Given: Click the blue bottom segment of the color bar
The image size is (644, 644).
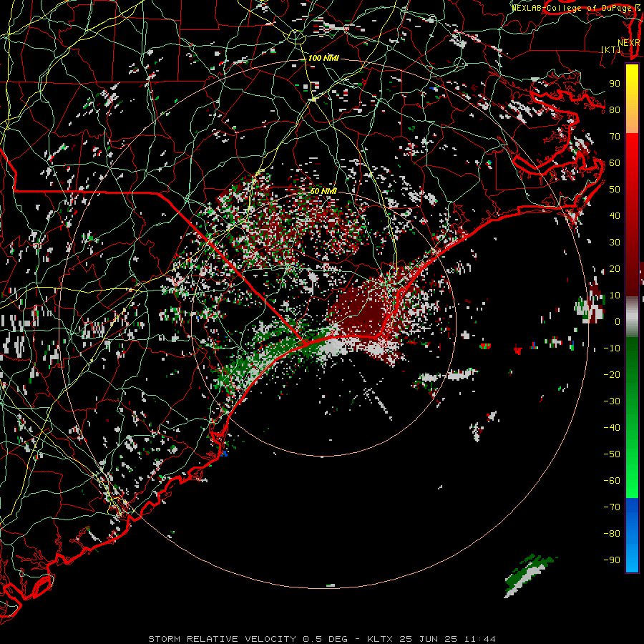Looking at the screenshot, I should pyautogui.click(x=632, y=535).
